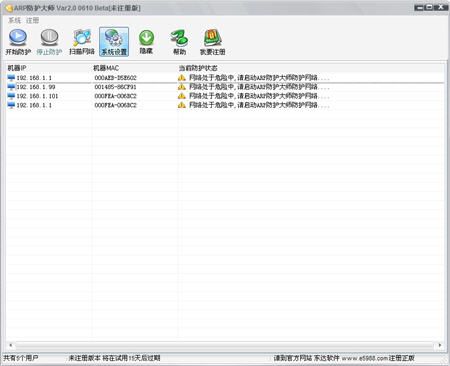Select MAC address 000AEB-D5B602
The image size is (450, 366).
115,78
